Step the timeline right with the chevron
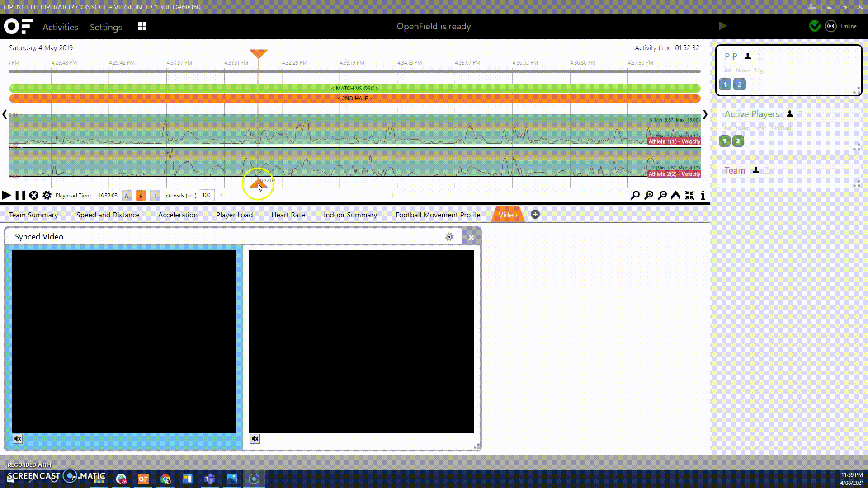 [x=705, y=114]
